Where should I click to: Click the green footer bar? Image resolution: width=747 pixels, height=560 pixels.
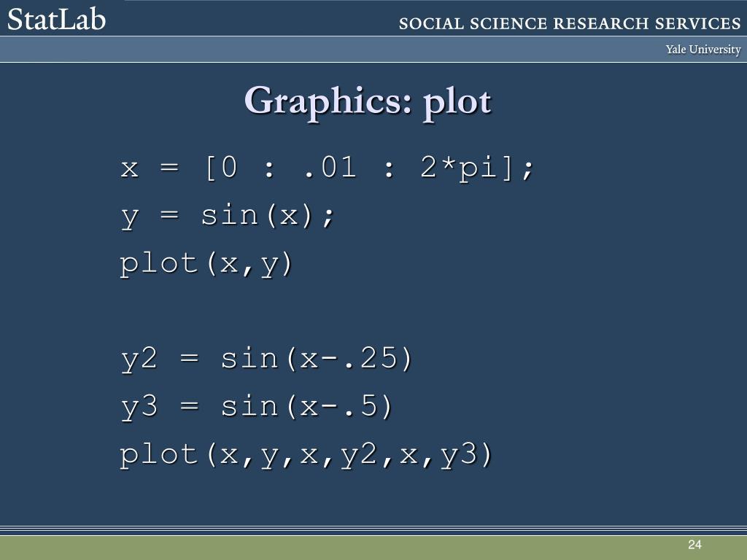click(373, 548)
